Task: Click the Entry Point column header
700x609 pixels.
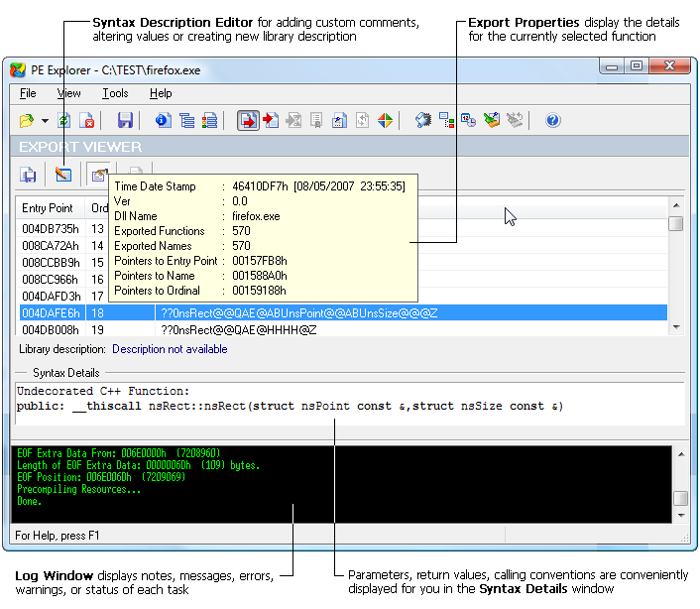Action: (48, 208)
